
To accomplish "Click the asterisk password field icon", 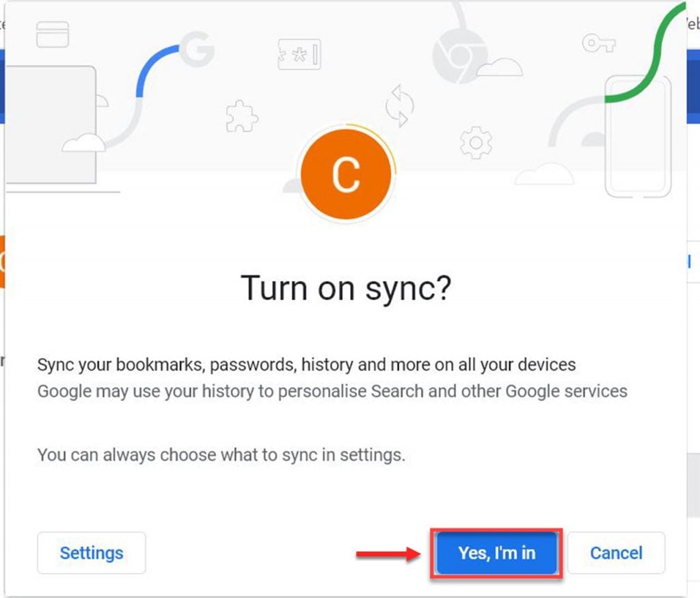I will coord(299,55).
